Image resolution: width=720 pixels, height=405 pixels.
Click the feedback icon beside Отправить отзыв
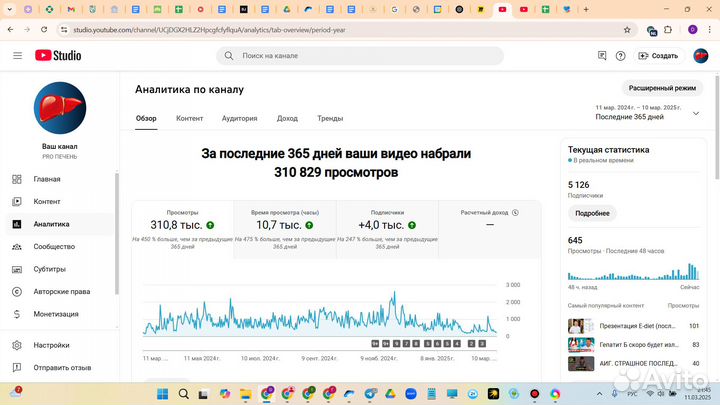pos(17,367)
